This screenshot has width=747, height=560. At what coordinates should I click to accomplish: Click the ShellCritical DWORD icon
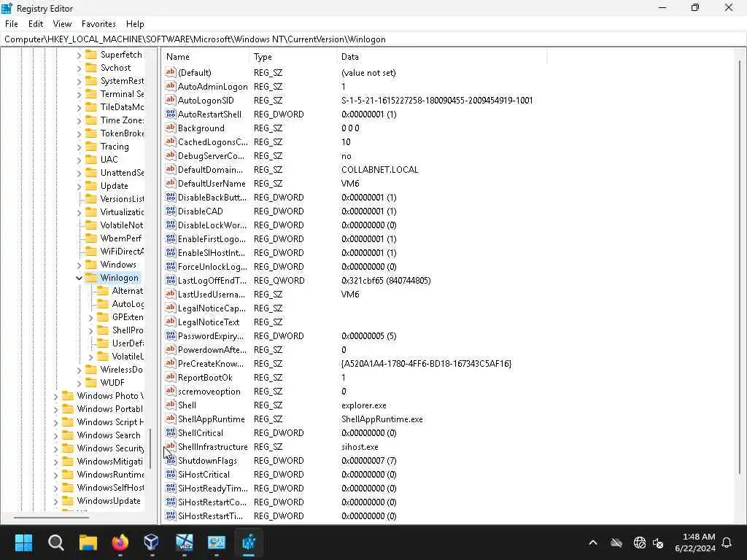tap(171, 432)
